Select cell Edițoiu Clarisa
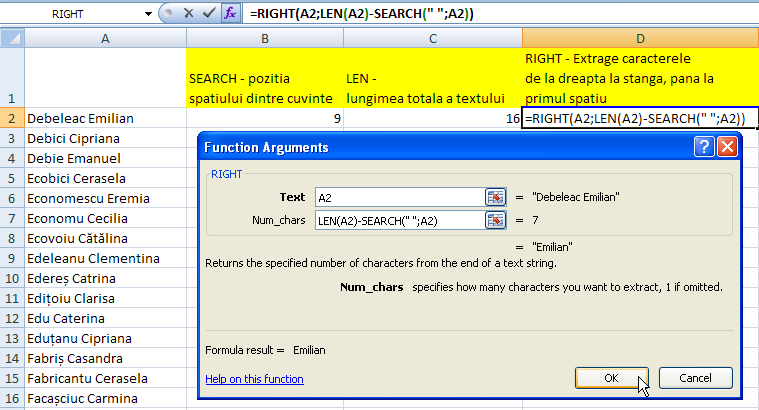The width and height of the screenshot is (759, 410). 105,298
